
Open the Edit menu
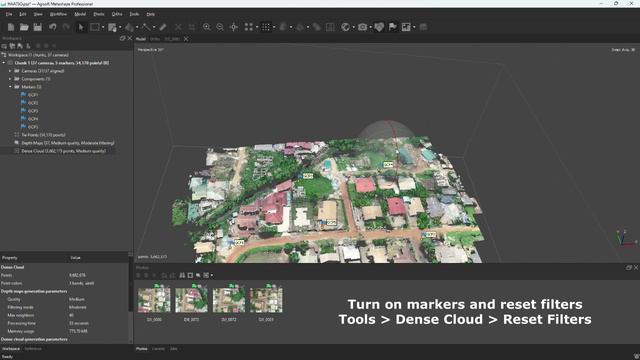[23, 14]
